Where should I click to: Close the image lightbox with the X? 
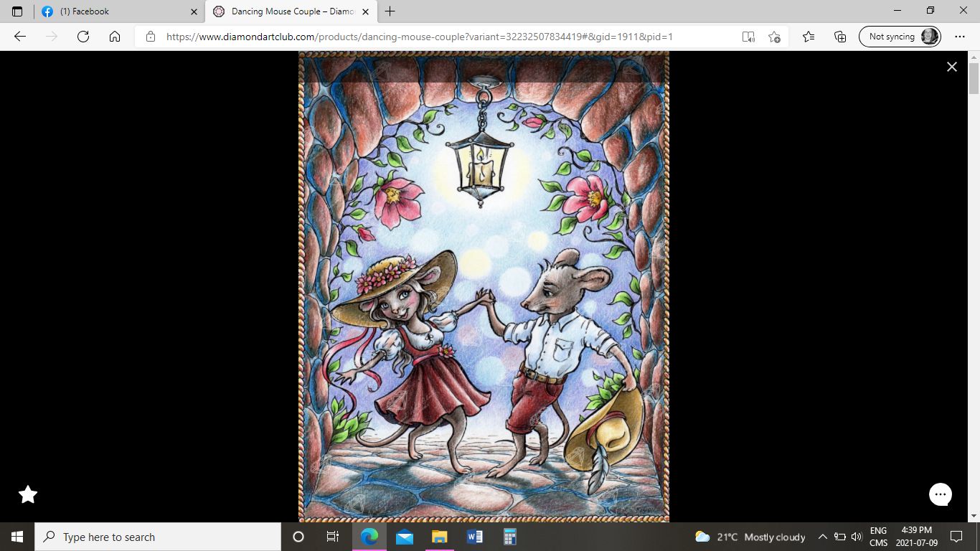tap(951, 67)
